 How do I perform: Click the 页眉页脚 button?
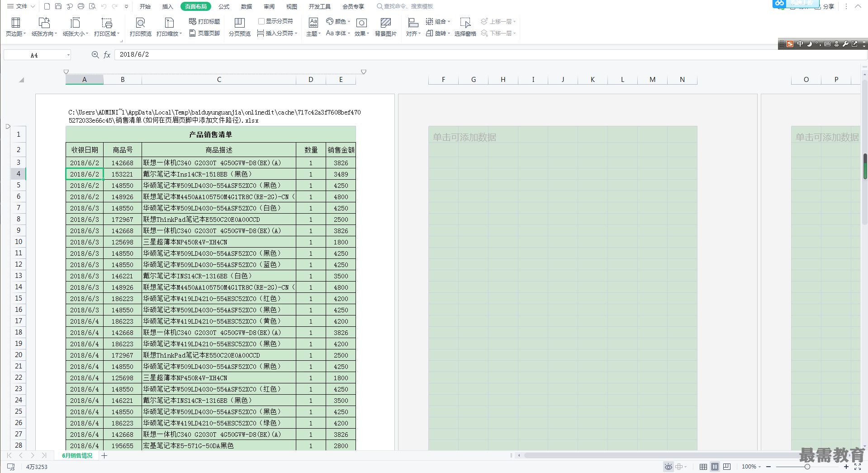click(x=204, y=33)
